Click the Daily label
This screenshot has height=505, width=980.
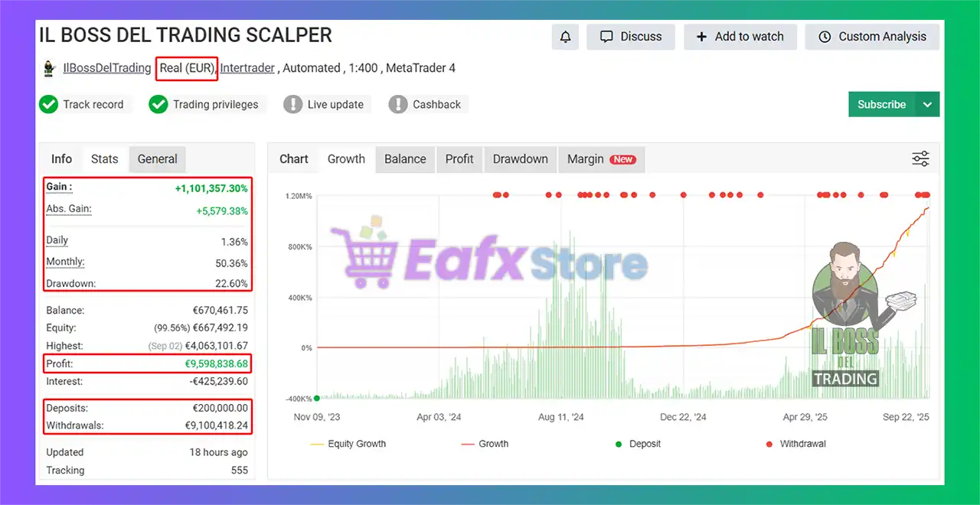pyautogui.click(x=57, y=240)
